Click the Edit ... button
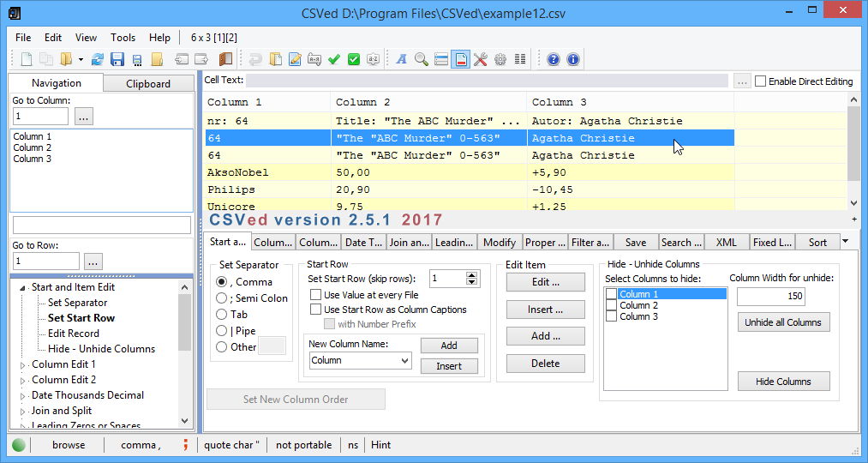Viewport: 868px width, 463px height. tap(545, 282)
